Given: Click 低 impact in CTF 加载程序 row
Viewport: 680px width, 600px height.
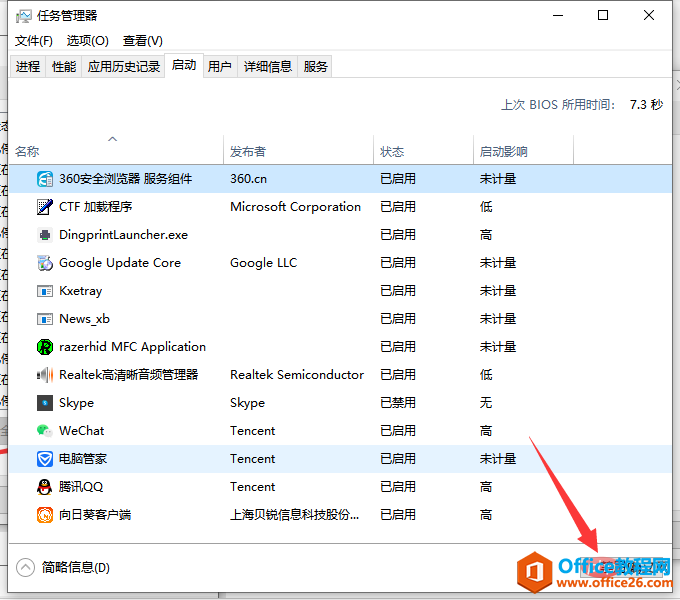Looking at the screenshot, I should 486,207.
